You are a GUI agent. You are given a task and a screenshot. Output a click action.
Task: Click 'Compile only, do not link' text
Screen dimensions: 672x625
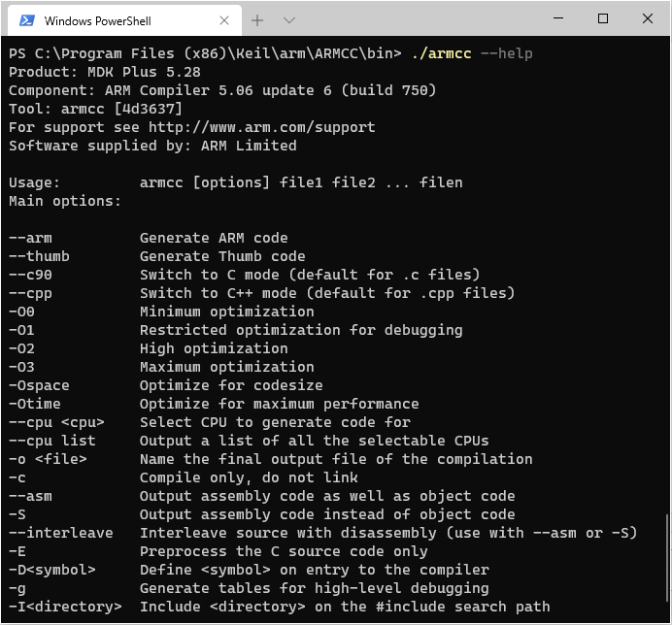coord(249,477)
